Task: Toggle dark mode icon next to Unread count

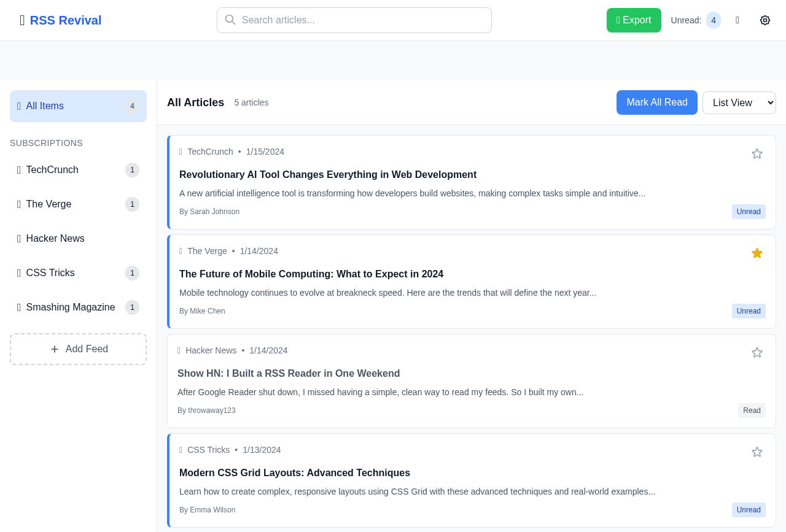Action: click(x=737, y=19)
